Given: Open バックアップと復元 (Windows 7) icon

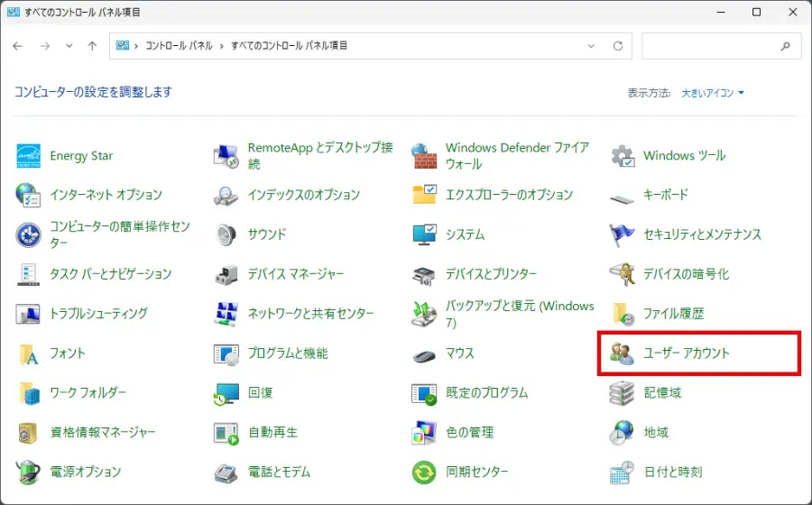Looking at the screenshot, I should [424, 314].
